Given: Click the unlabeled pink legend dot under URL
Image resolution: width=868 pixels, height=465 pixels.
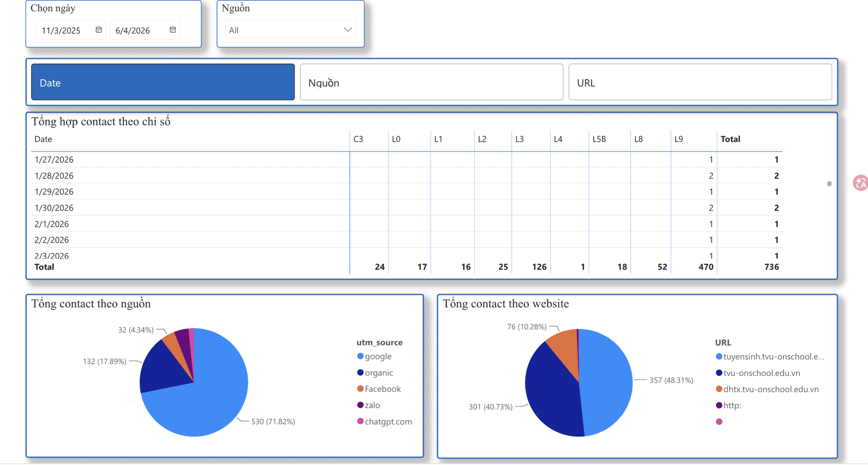Looking at the screenshot, I should (719, 422).
